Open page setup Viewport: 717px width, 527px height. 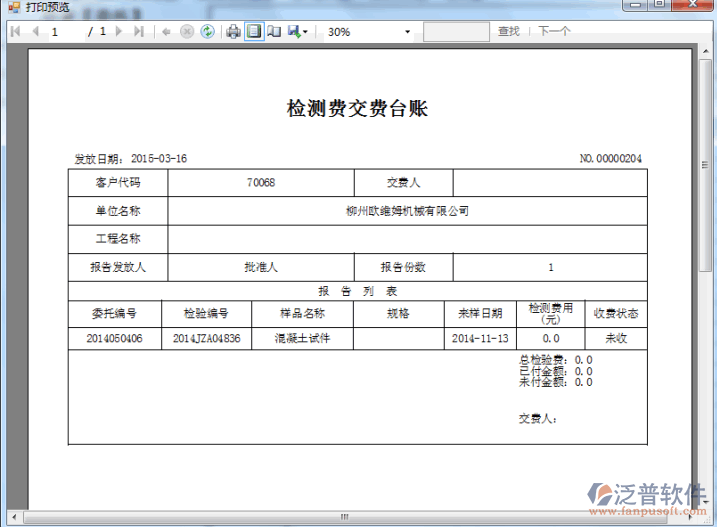[x=274, y=32]
